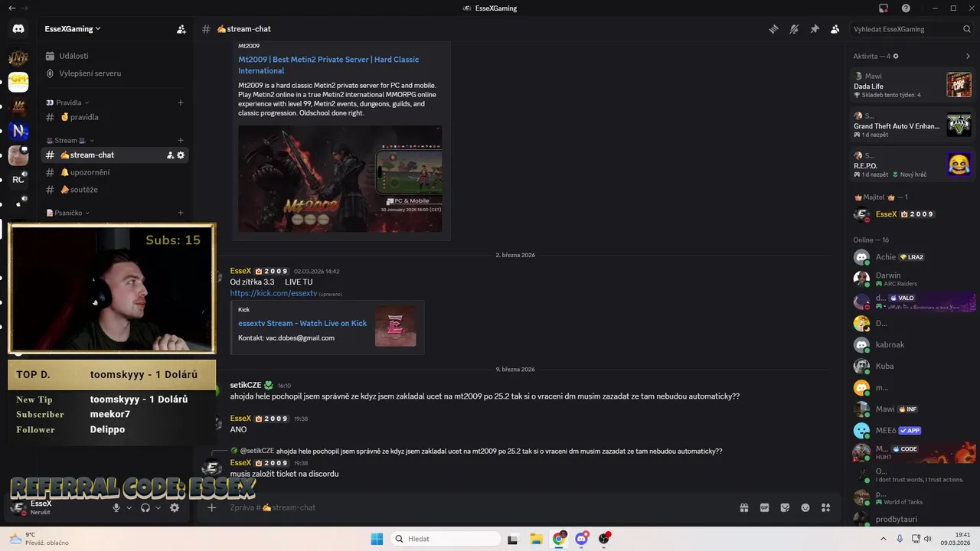This screenshot has width=980, height=551.
Task: Jump to replied setikCZE message
Action: point(498,452)
